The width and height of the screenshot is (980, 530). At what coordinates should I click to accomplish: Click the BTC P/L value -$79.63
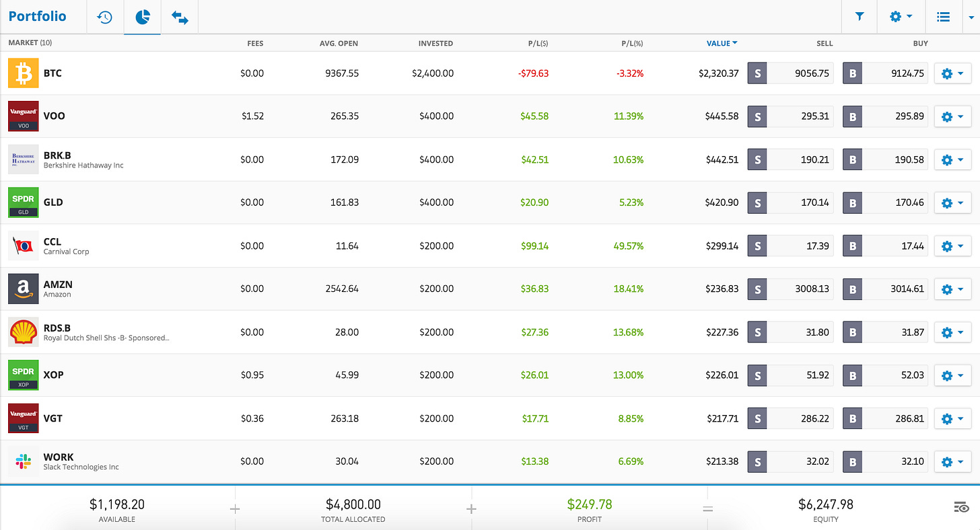click(534, 73)
